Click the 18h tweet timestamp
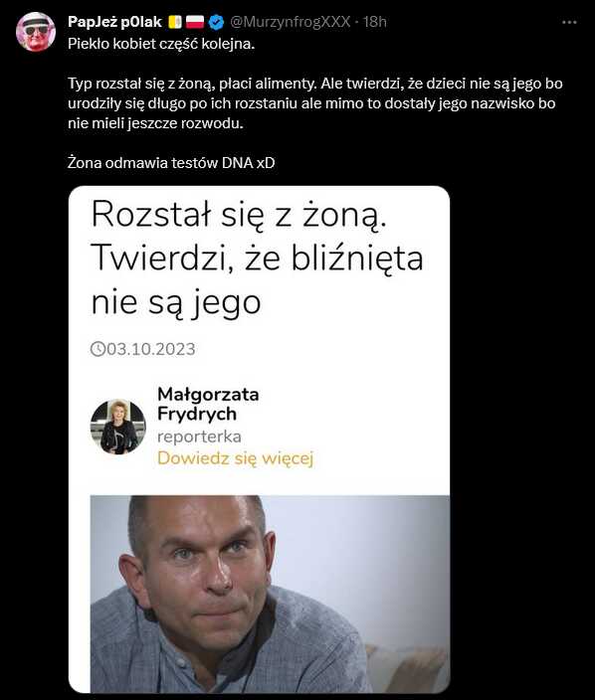This screenshot has width=595, height=700. point(374,22)
